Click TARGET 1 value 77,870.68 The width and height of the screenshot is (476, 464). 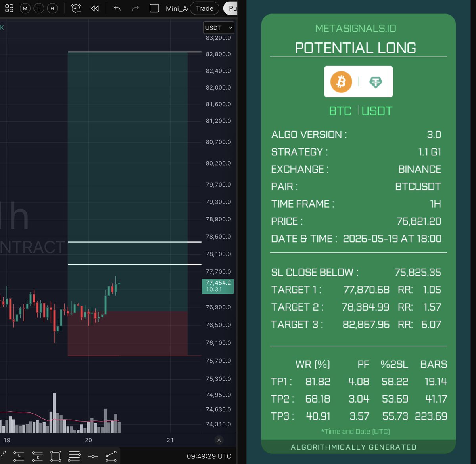pos(366,290)
